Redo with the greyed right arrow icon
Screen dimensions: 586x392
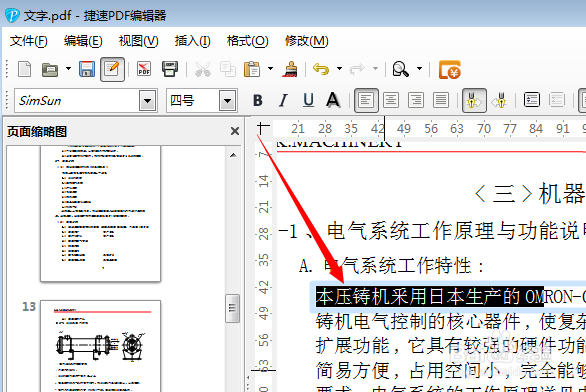coord(357,69)
